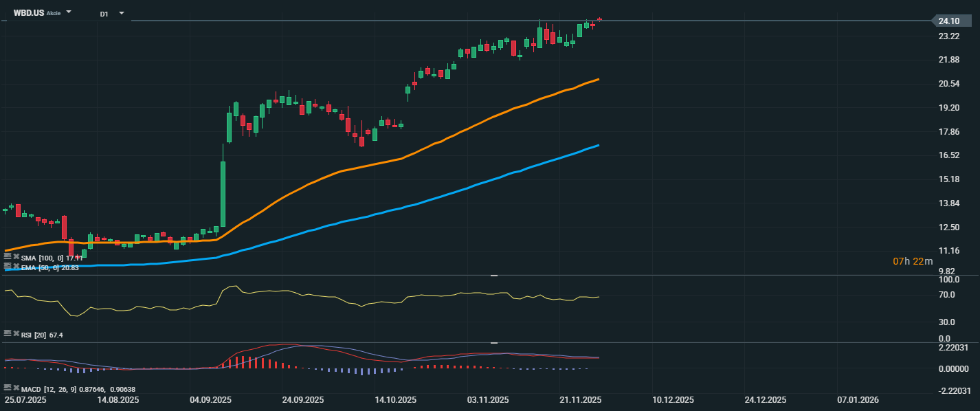Image resolution: width=980 pixels, height=411 pixels.
Task: Open settings icon for MACD indicator
Action: tap(8, 388)
